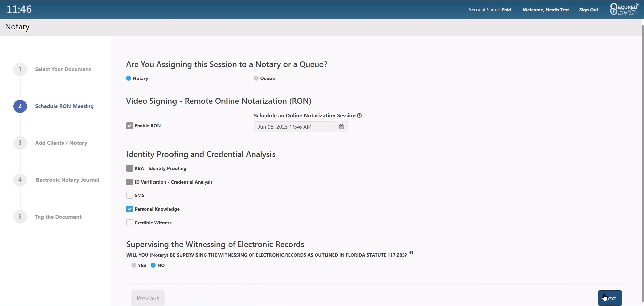Click the clock info icon beside Schedule heading
The height and width of the screenshot is (306, 644).
pos(360,116)
